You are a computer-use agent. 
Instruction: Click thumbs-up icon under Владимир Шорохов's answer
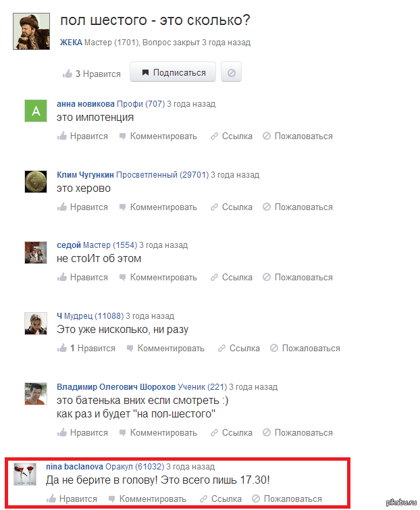pyautogui.click(x=62, y=432)
